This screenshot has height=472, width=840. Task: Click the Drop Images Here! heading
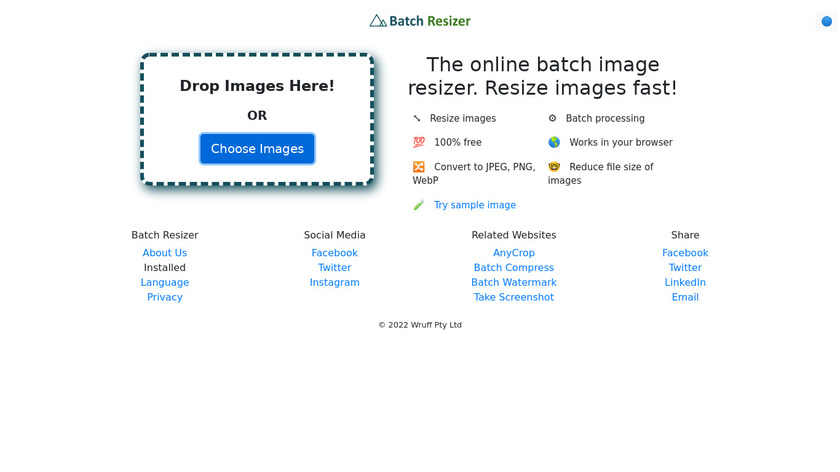(x=257, y=86)
